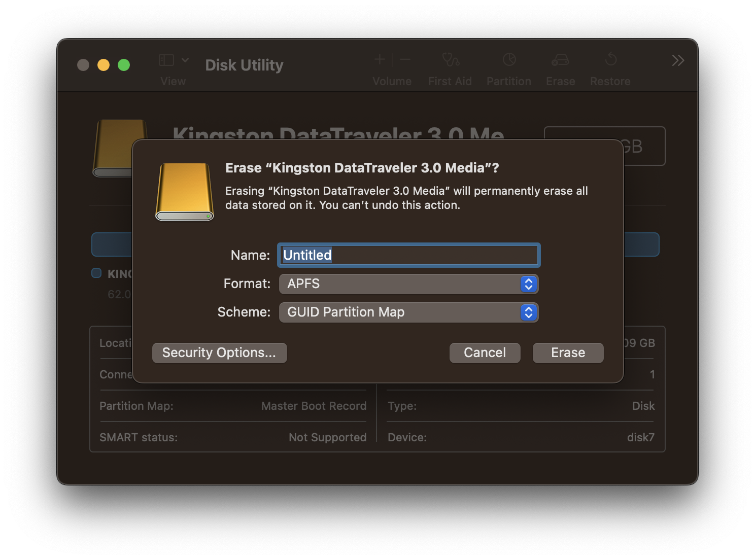Click the Disk Utility window title
Image resolution: width=755 pixels, height=560 pixels.
point(244,65)
